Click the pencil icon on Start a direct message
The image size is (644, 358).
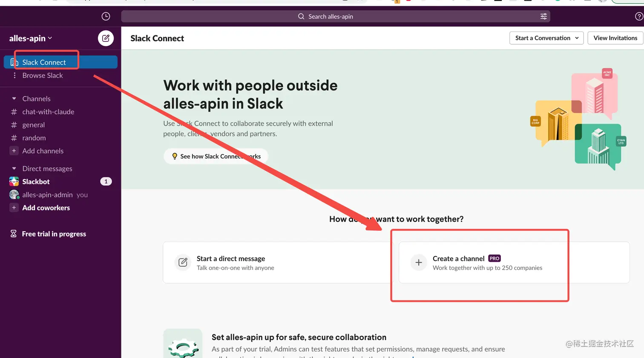coord(183,262)
